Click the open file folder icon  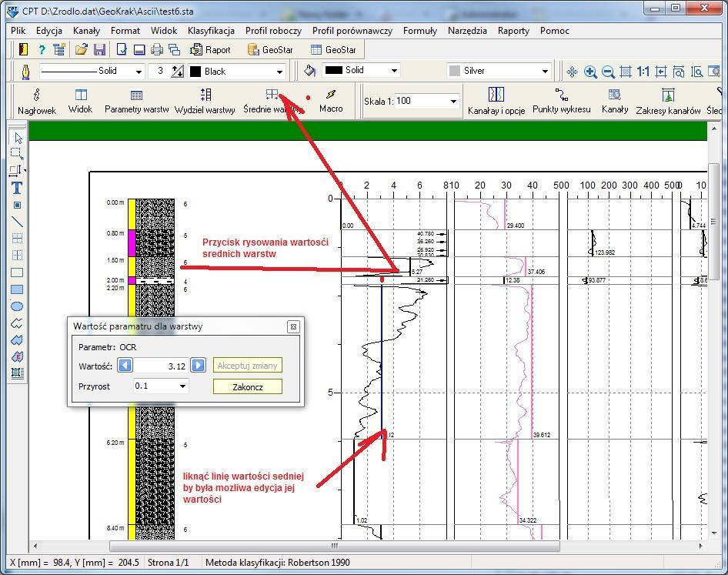(x=82, y=49)
